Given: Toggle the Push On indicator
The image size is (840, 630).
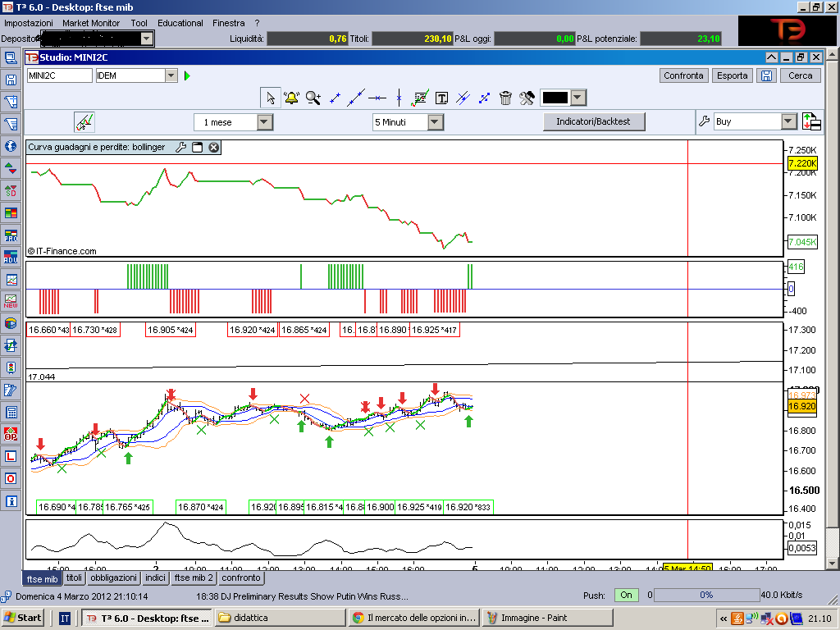Looking at the screenshot, I should point(626,595).
